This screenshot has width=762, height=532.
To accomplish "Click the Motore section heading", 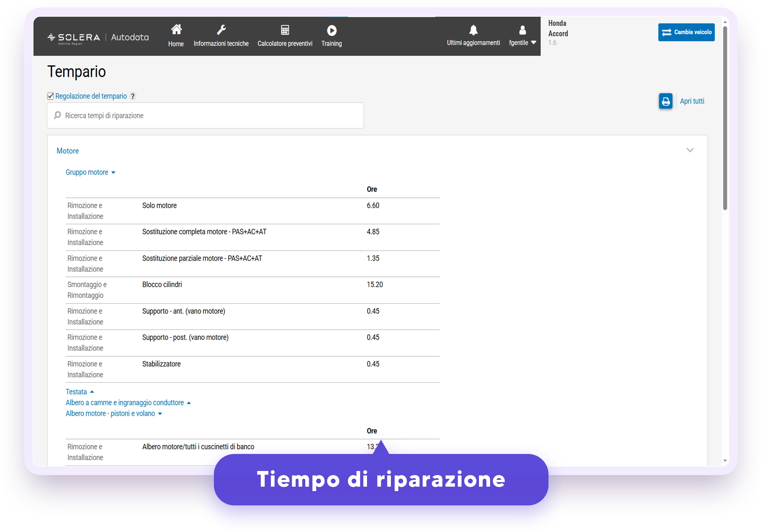I will click(68, 151).
